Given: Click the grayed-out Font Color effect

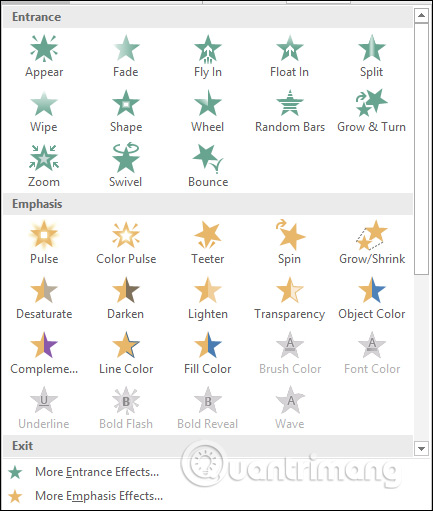Looking at the screenshot, I should coord(371,353).
